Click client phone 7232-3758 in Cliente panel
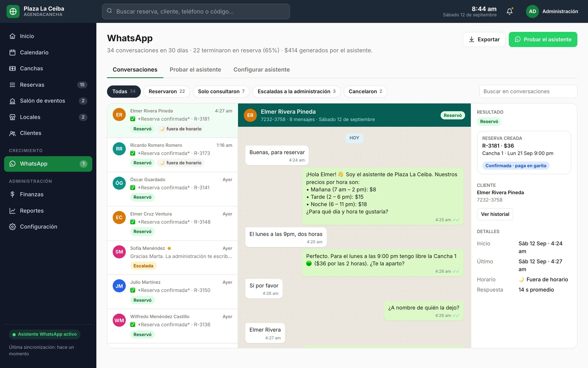 point(490,200)
